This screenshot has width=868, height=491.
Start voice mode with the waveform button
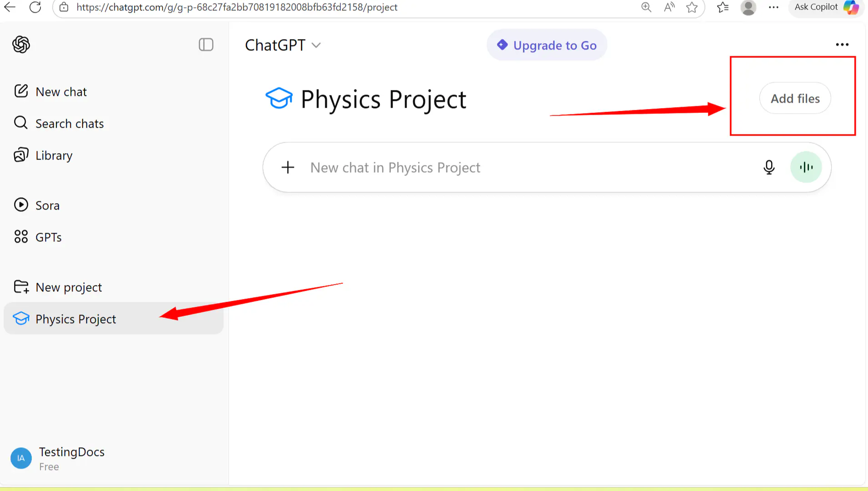(x=806, y=167)
